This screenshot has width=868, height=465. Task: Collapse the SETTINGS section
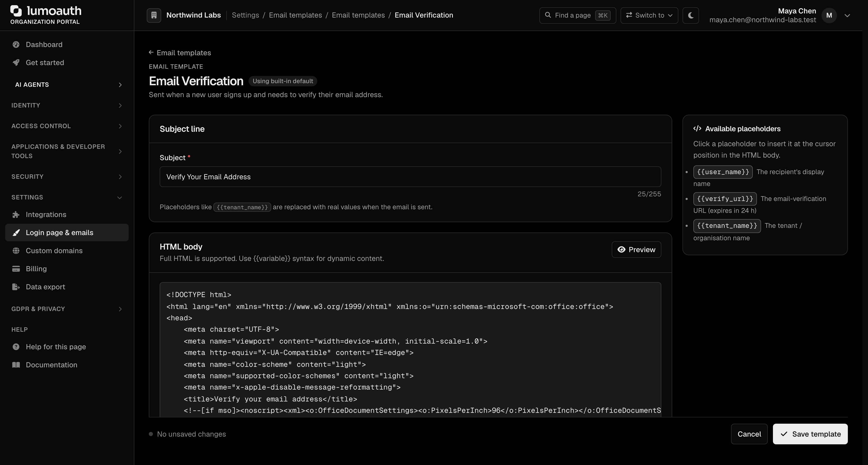coord(67,197)
